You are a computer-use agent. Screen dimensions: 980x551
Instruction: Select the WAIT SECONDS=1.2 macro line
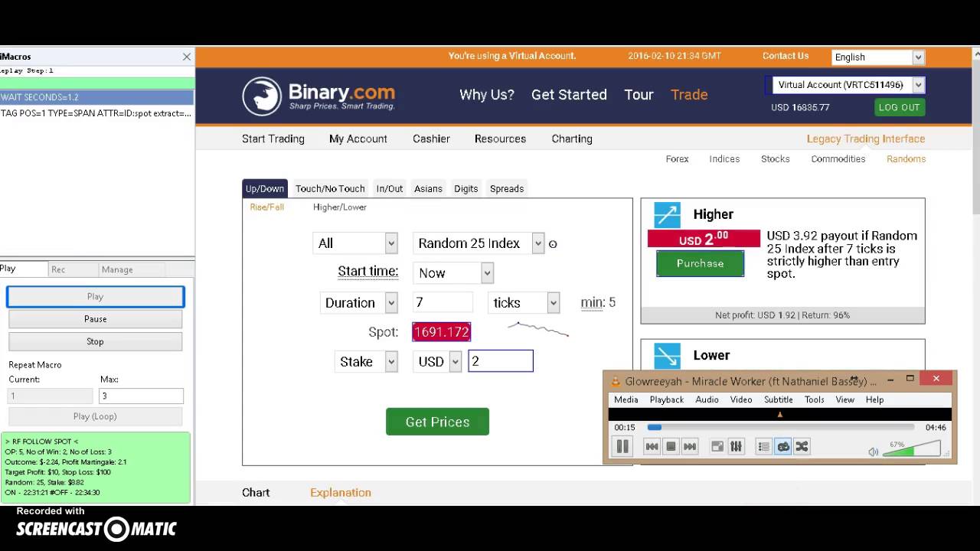(x=96, y=97)
